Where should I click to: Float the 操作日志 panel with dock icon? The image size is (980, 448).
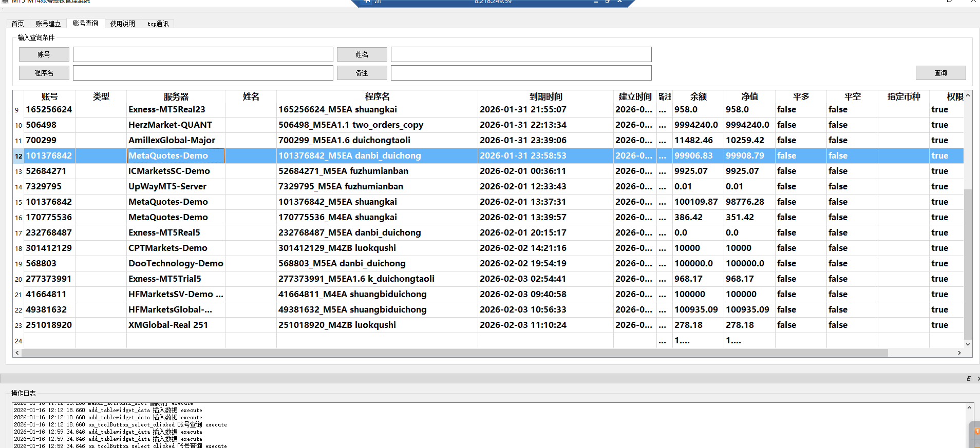[969, 379]
